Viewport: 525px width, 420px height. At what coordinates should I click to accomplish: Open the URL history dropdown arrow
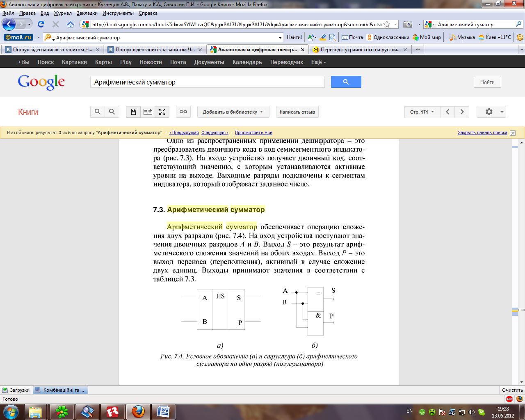[395, 25]
